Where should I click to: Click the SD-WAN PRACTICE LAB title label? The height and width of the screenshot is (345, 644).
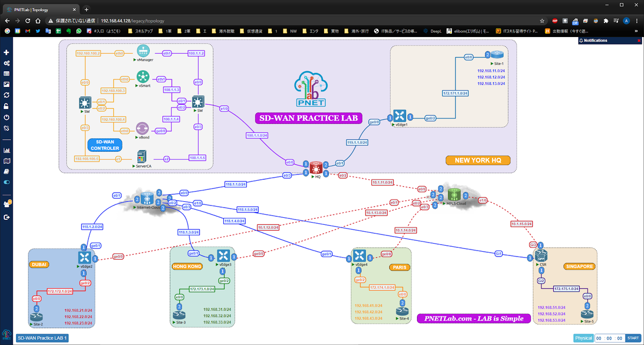(x=309, y=118)
